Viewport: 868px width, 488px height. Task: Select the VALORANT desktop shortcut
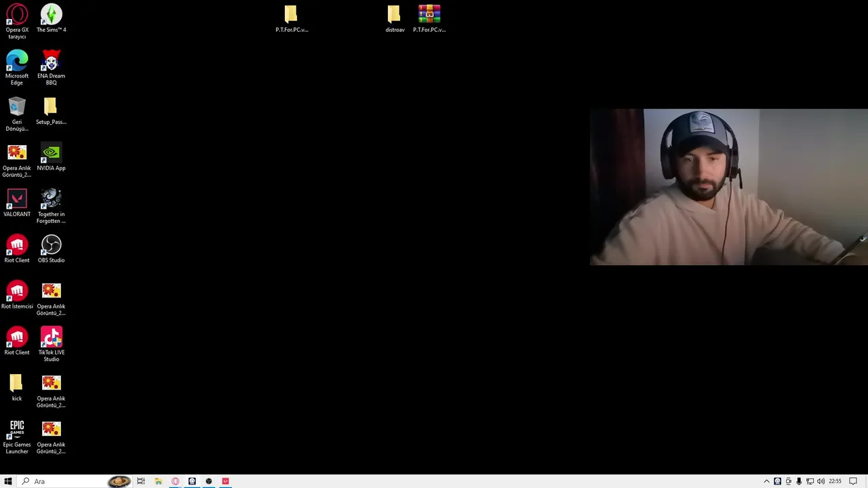[x=17, y=203]
